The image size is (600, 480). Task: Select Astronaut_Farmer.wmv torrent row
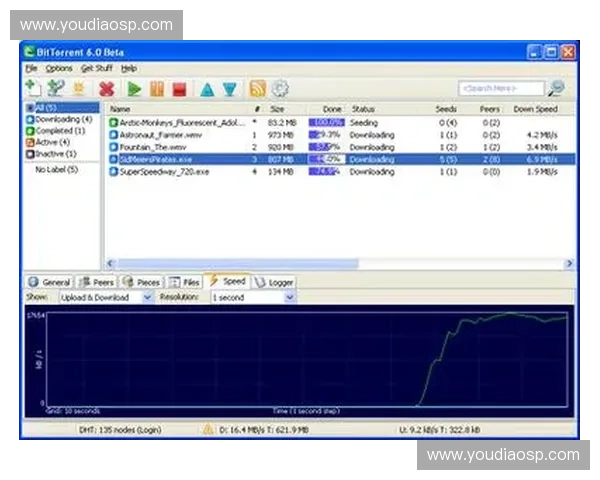click(x=341, y=135)
